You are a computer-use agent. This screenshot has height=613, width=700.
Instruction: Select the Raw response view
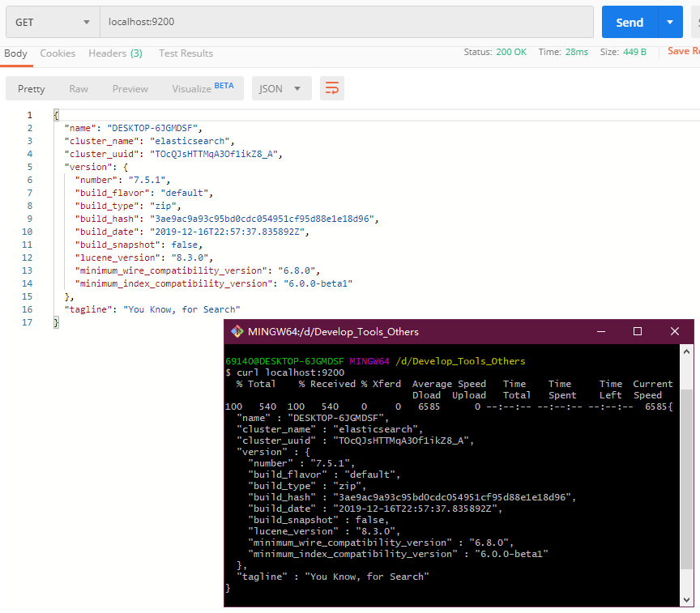(x=78, y=89)
